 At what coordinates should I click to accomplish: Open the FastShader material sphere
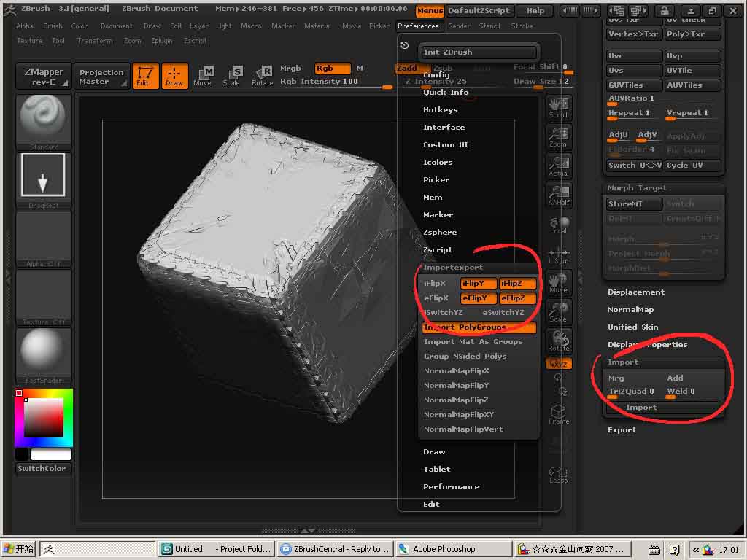43,356
